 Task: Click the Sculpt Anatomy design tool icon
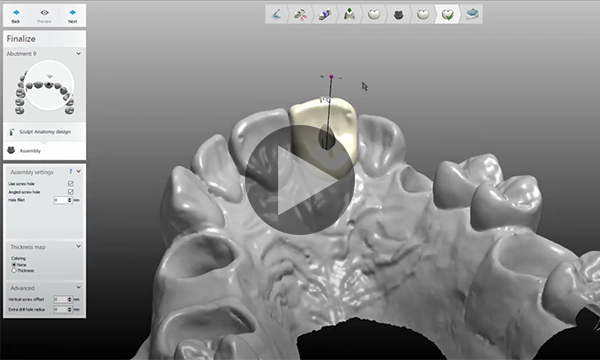[11, 132]
